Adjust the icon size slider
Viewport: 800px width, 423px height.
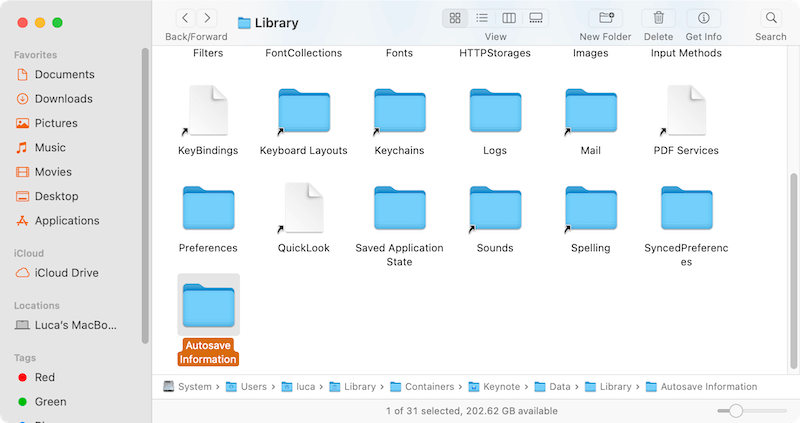coord(736,411)
